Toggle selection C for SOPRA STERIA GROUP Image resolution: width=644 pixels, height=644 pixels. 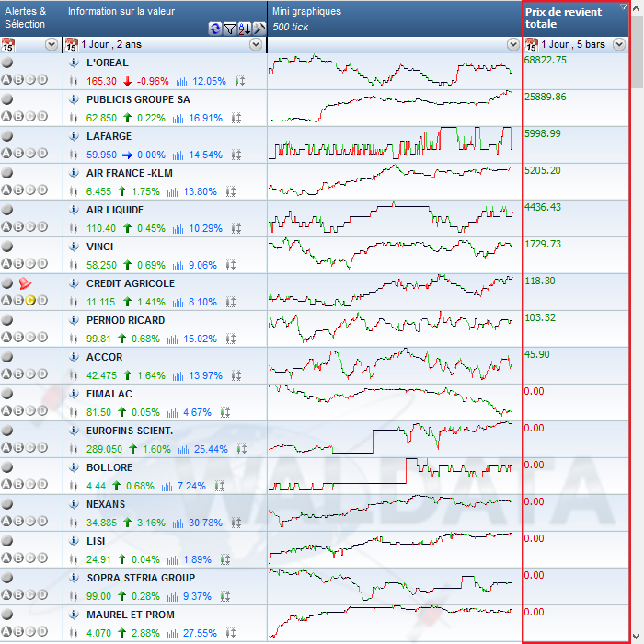30,594
